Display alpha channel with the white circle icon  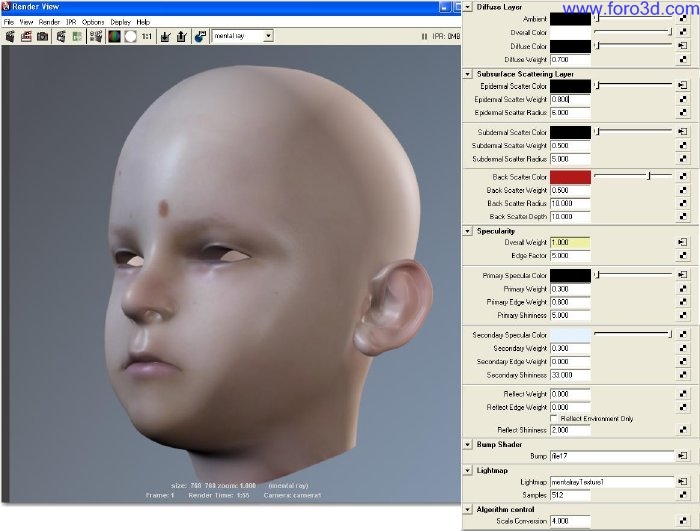coord(130,36)
